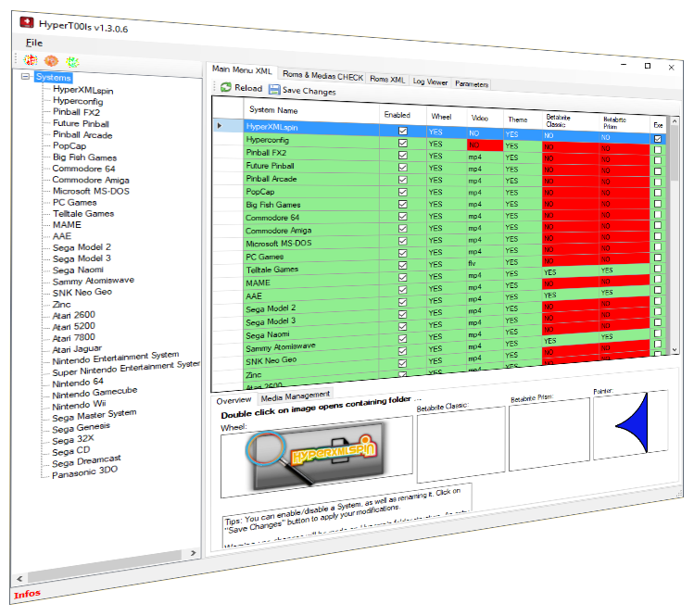Screen dimensions: 694x616
Task: Click the orange toolbar icon
Action: click(x=51, y=60)
